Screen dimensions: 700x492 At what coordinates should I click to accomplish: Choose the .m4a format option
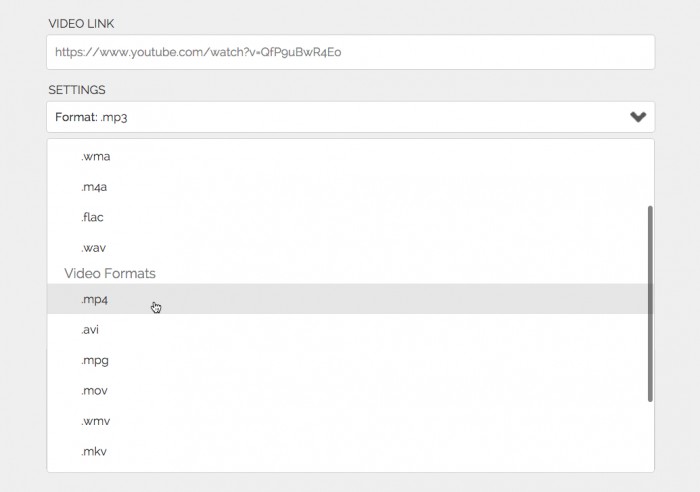pyautogui.click(x=96, y=187)
